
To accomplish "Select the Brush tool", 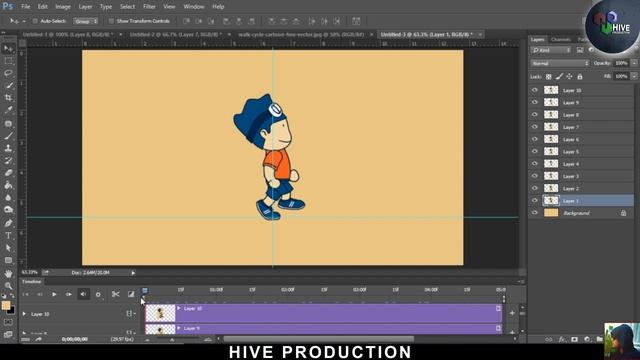I will tap(8, 136).
